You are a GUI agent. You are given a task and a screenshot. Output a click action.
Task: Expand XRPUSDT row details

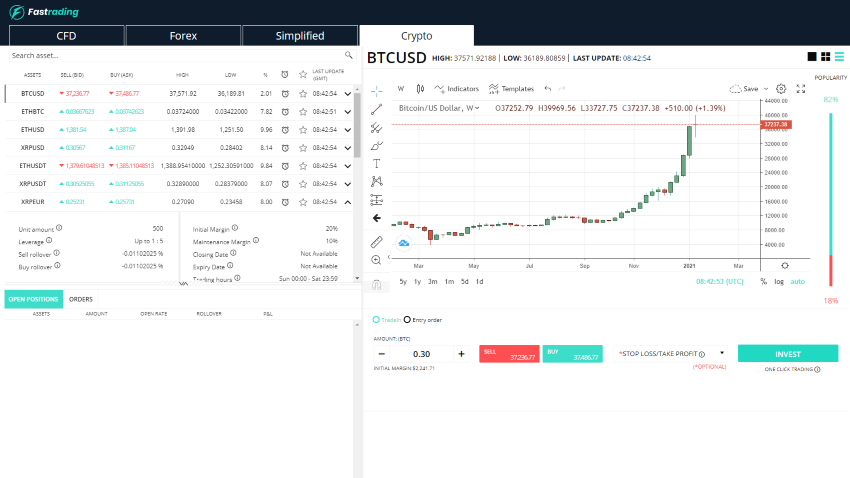pyautogui.click(x=347, y=184)
